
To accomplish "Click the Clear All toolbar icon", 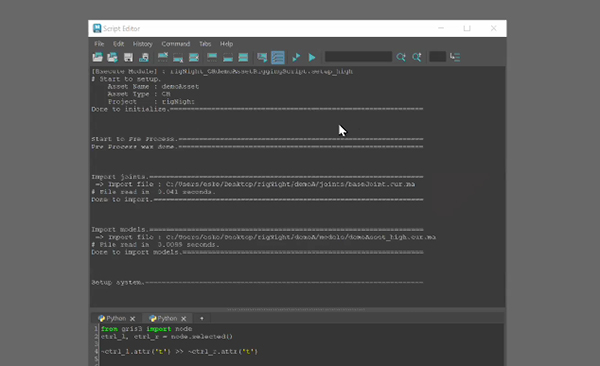I will click(194, 57).
